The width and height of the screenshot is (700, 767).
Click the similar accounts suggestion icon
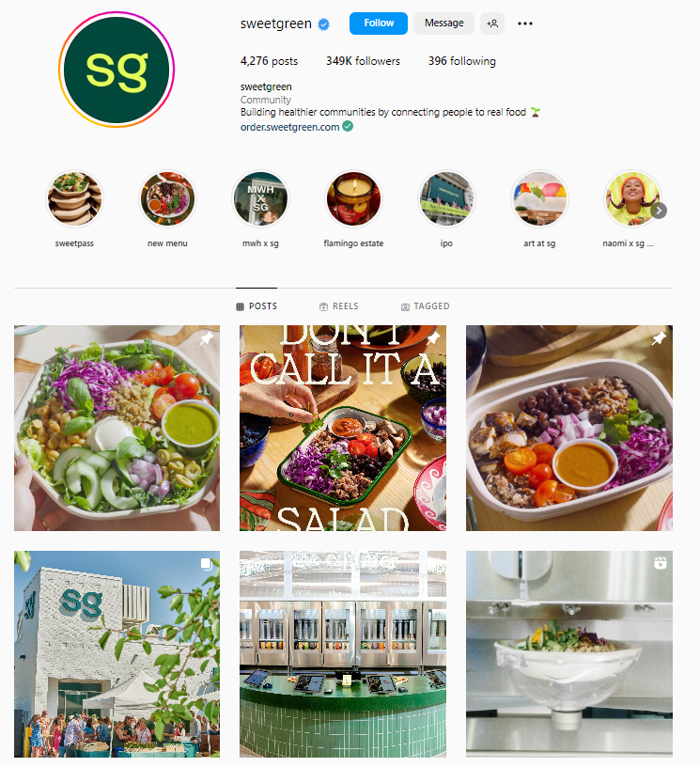492,23
